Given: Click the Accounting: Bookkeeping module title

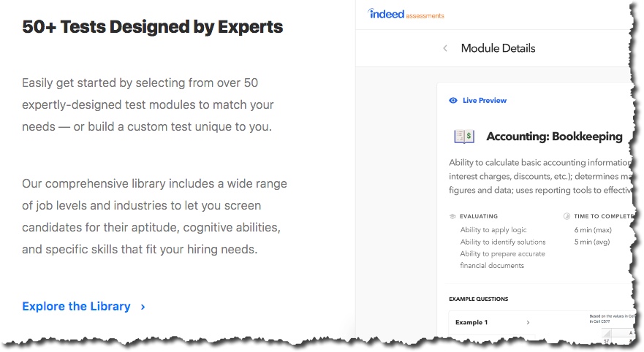Looking at the screenshot, I should tap(554, 137).
